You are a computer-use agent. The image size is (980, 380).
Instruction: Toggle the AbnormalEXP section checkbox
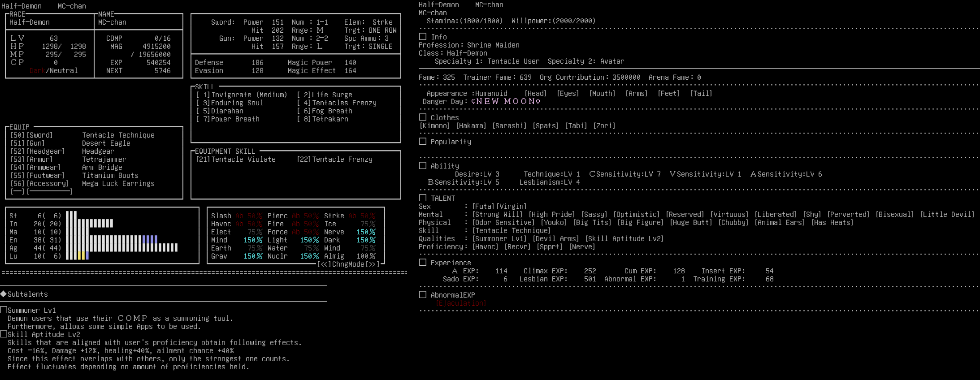[423, 295]
